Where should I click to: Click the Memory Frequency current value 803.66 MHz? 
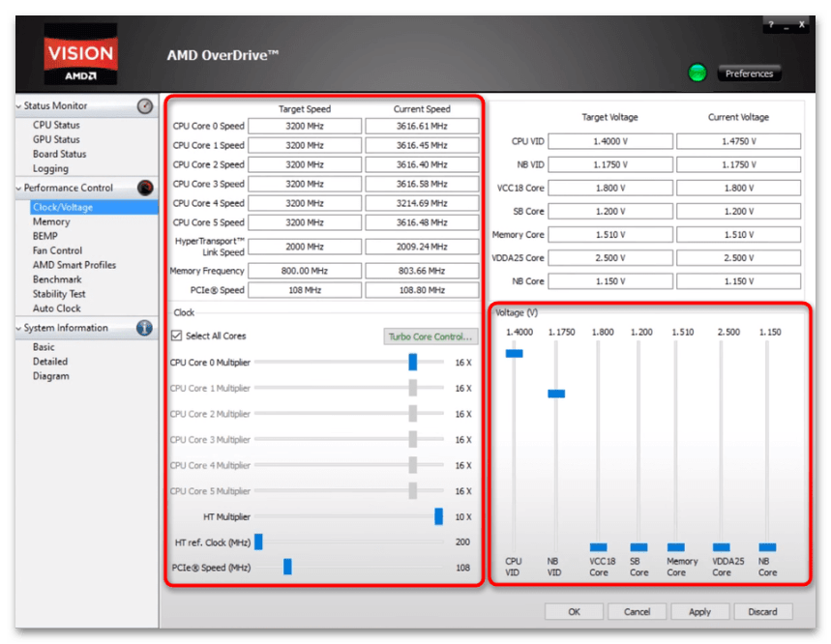pyautogui.click(x=422, y=271)
